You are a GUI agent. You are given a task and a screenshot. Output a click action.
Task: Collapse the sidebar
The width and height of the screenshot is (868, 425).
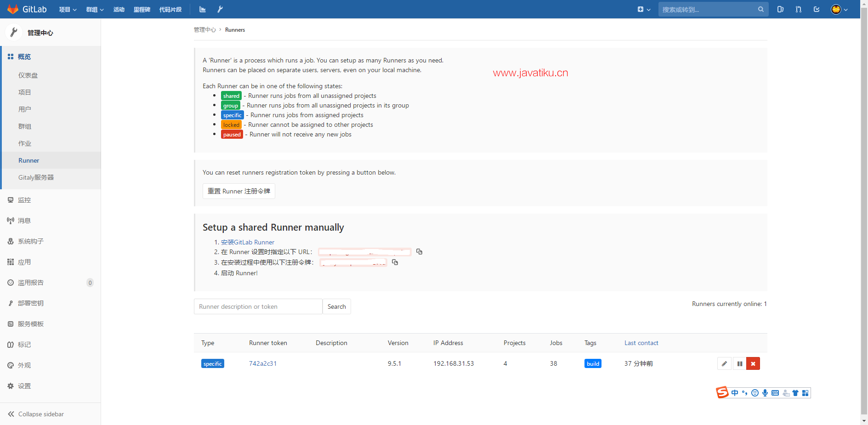tap(36, 414)
